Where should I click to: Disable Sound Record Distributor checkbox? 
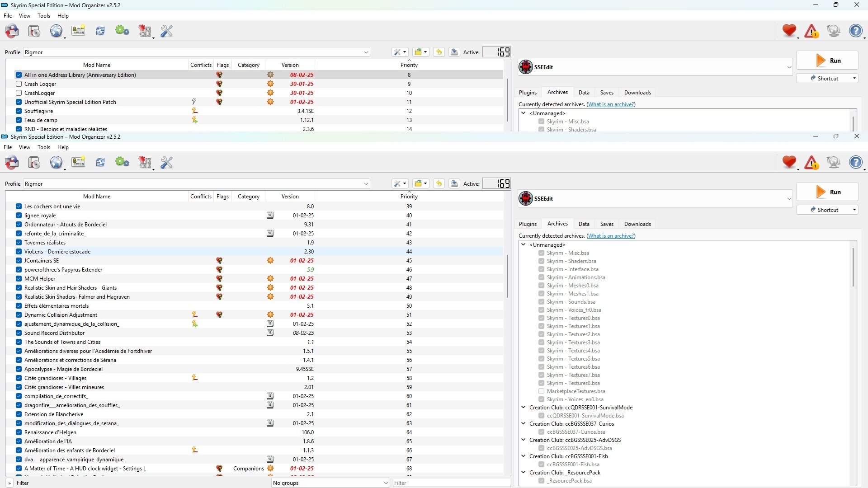[x=19, y=333]
